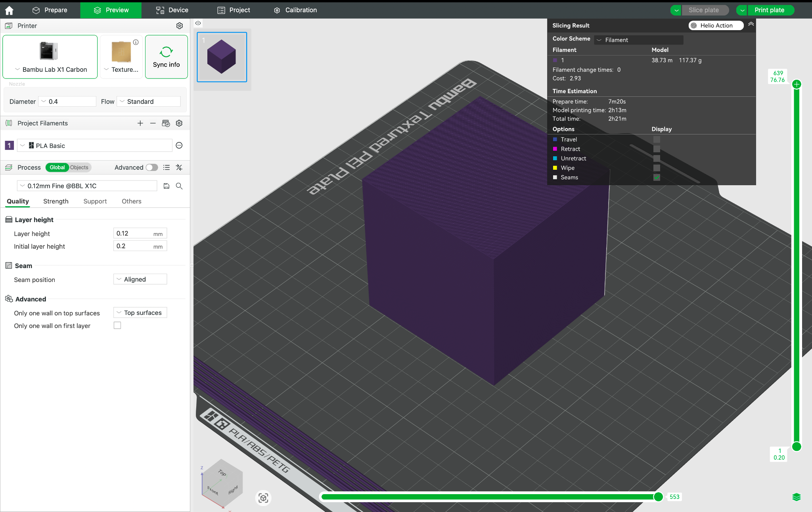This screenshot has height=512, width=812.
Task: Open the Others settings tab
Action: [132, 201]
